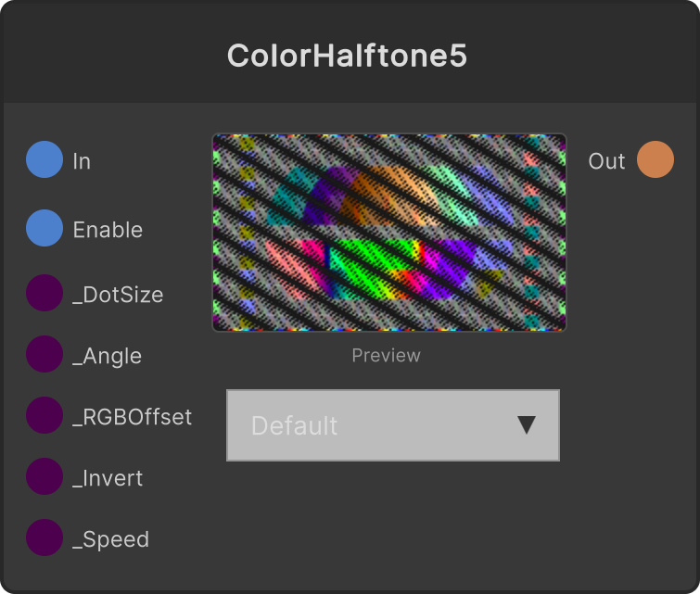Select the _Speed purple port

[x=45, y=537]
